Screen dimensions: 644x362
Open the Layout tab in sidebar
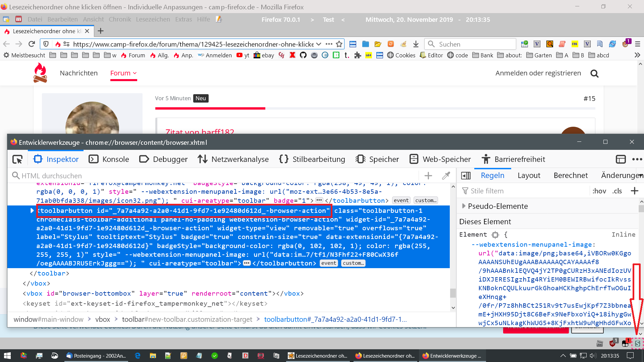click(529, 175)
